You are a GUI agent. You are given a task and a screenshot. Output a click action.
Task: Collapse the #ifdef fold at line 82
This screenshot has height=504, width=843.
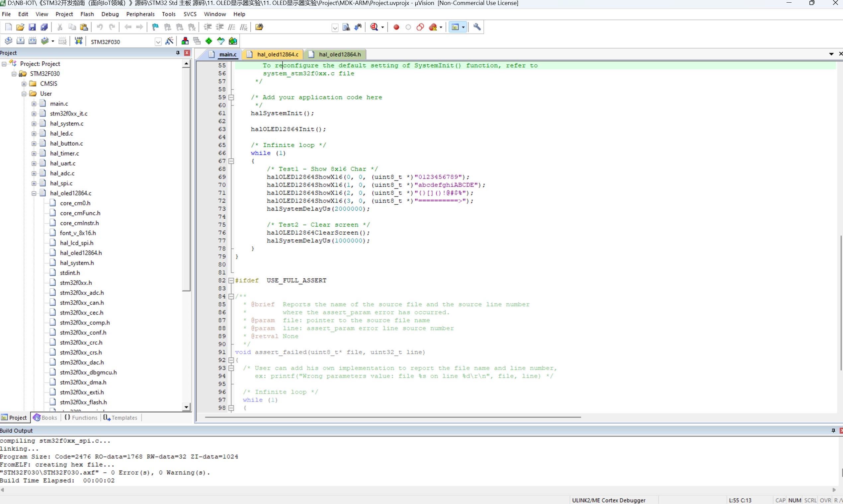click(x=231, y=280)
